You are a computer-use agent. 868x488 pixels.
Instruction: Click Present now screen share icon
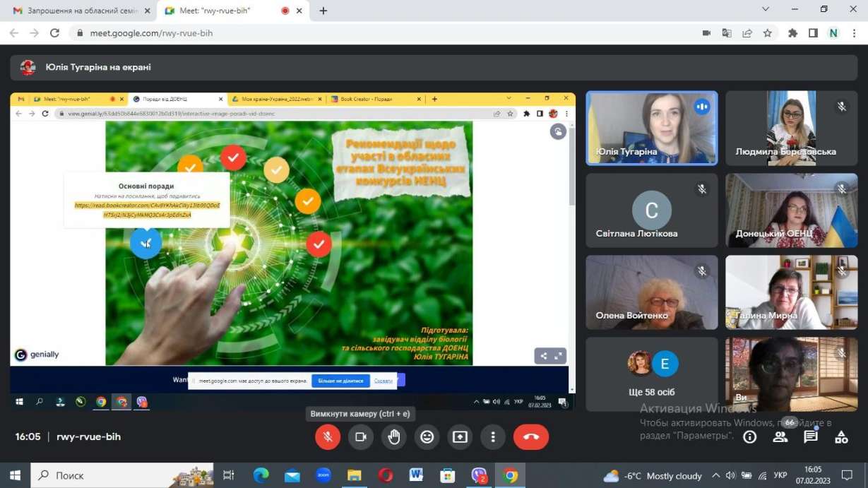[460, 437]
